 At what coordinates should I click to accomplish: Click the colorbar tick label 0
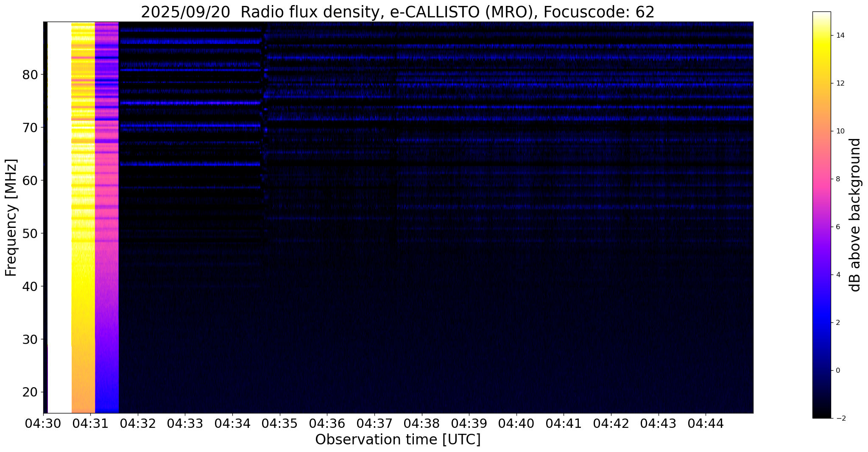click(x=837, y=371)
